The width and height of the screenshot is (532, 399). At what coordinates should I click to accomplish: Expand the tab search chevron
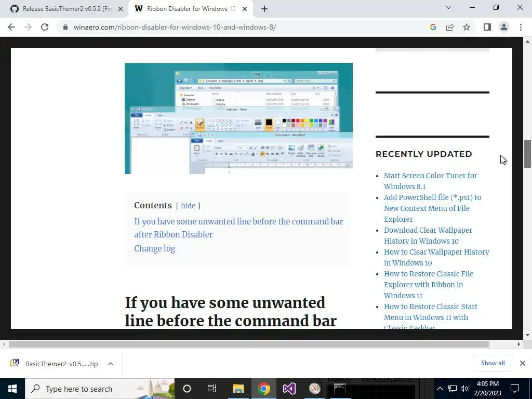coord(448,7)
